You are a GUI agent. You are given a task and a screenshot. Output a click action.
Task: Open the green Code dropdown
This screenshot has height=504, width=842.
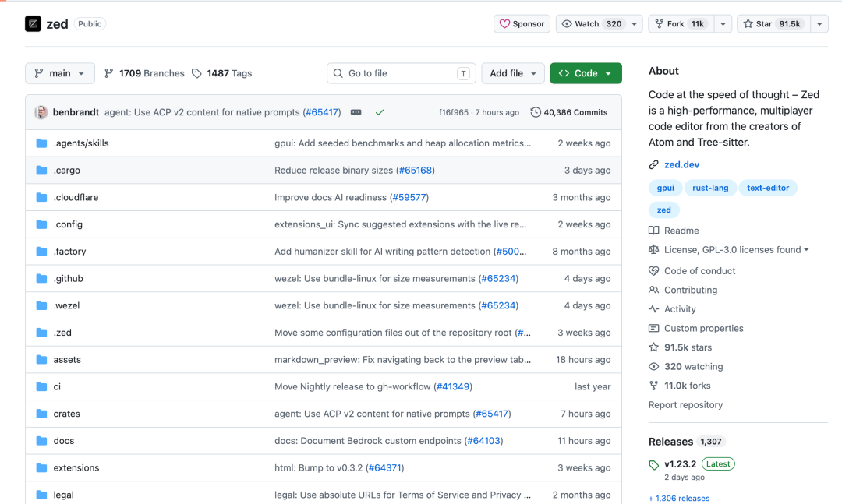click(x=586, y=73)
